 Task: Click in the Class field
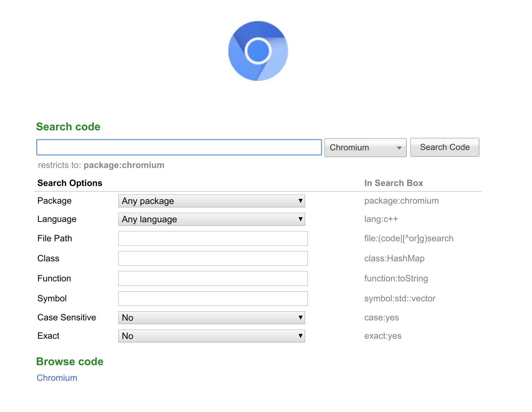pyautogui.click(x=213, y=259)
